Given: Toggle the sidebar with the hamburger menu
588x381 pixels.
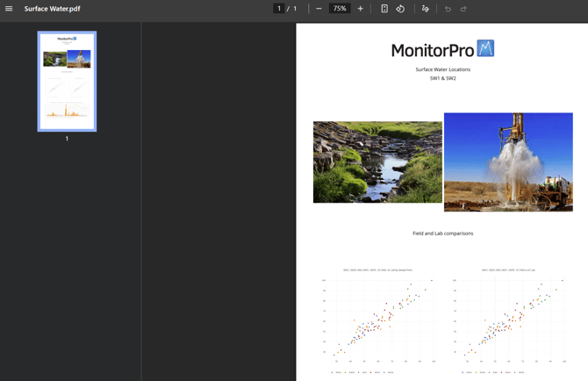Looking at the screenshot, I should 9,9.
